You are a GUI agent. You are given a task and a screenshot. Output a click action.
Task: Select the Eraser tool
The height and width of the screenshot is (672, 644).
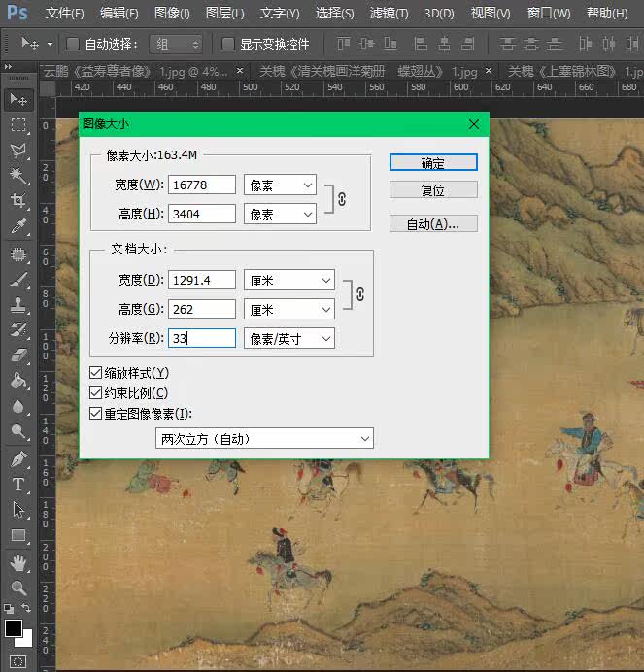click(x=18, y=355)
